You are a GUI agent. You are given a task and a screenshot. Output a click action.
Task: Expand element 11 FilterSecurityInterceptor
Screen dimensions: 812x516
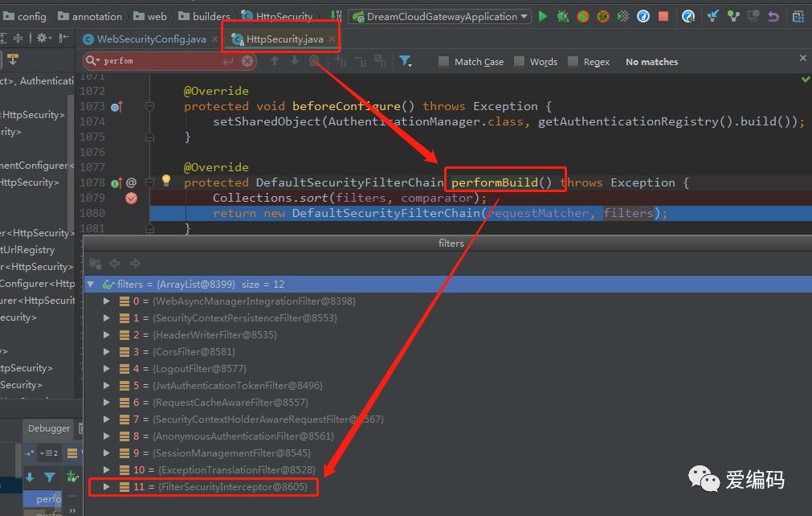(x=106, y=487)
